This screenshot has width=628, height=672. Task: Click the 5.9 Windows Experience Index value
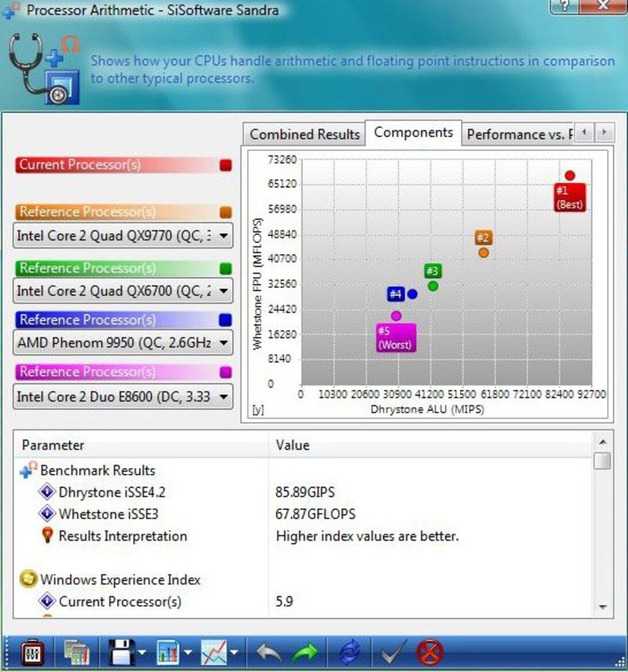pyautogui.click(x=284, y=601)
